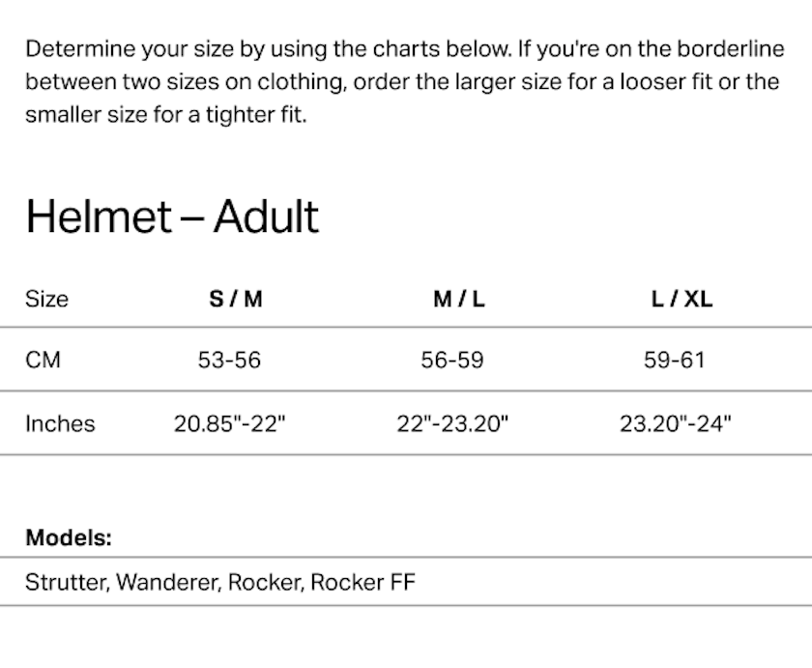Click the 59-61 centimeter cell

[675, 361]
